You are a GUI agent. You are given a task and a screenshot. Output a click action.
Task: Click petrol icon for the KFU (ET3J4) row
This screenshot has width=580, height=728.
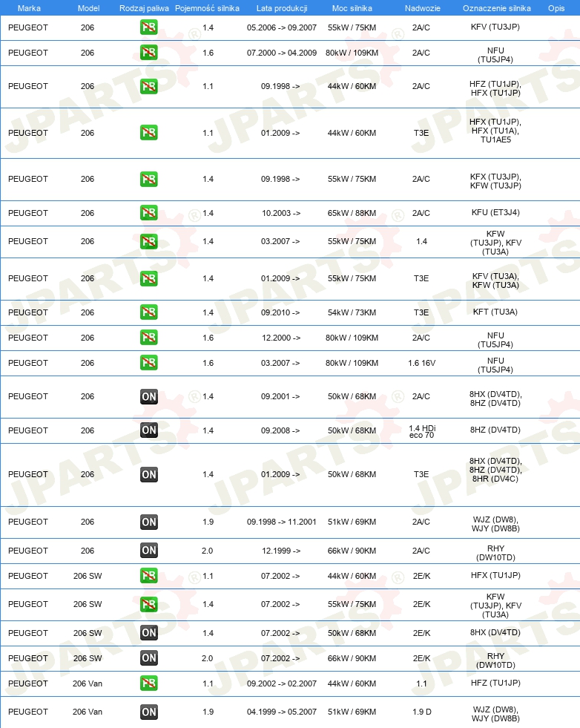[149, 213]
